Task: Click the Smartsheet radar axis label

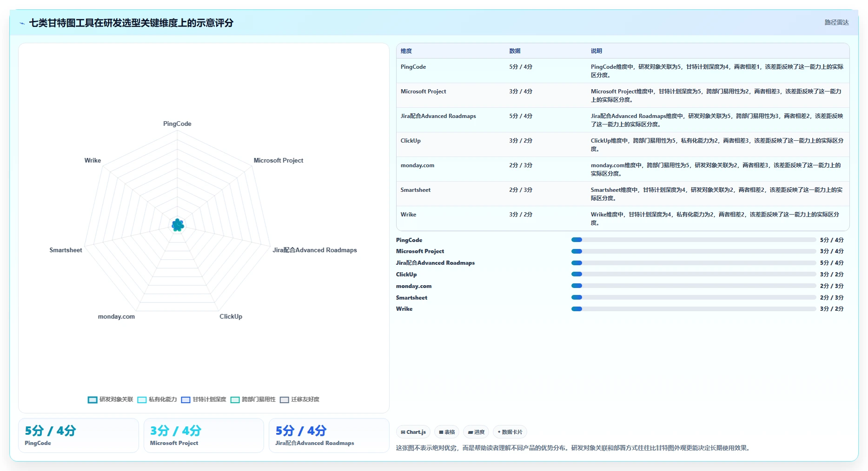Action: pos(66,250)
